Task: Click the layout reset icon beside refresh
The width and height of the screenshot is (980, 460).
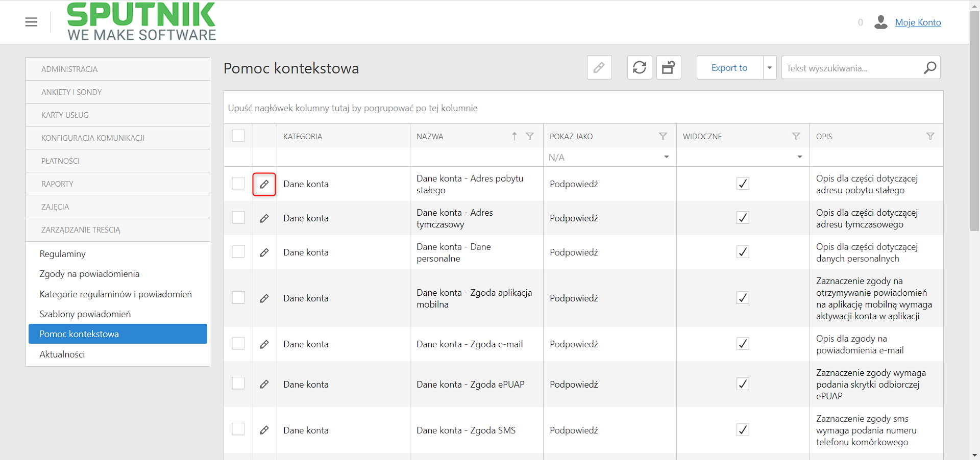Action: (669, 67)
